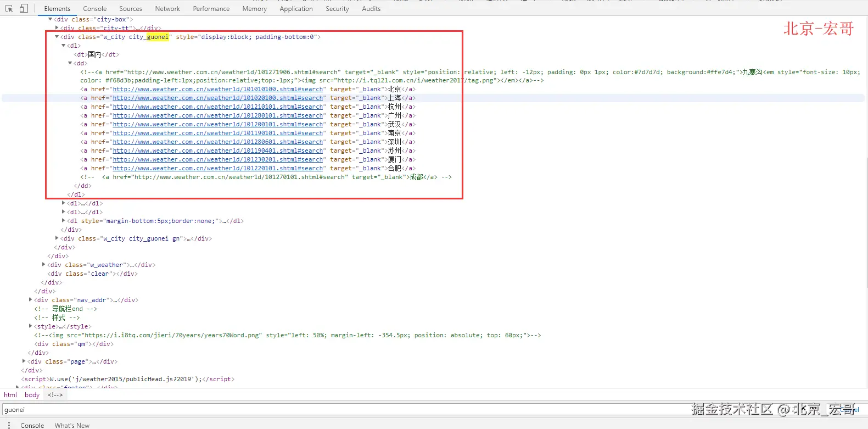This screenshot has width=868, height=429.
Task: Collapse the city-box div node
Action: 50,19
